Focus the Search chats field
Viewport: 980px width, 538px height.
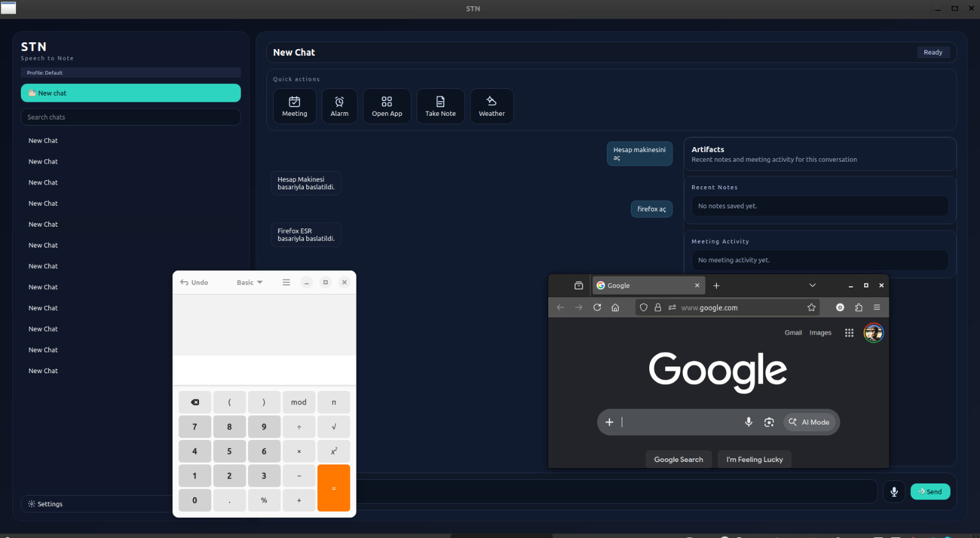[130, 117]
